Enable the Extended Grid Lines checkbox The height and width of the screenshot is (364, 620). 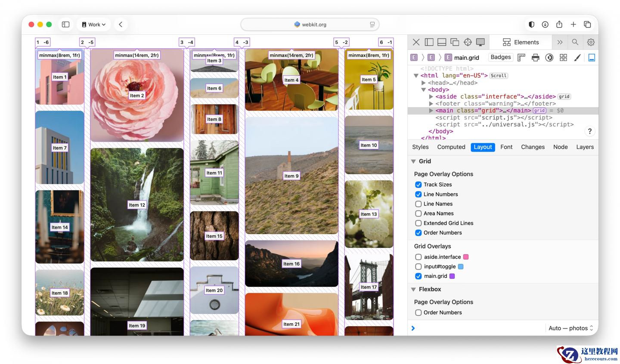[418, 223]
